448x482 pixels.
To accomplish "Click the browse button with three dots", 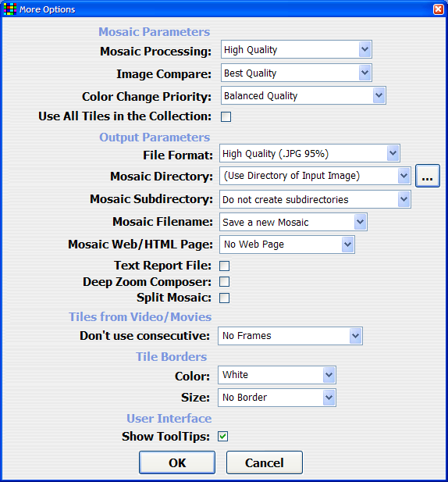I will tap(428, 176).
